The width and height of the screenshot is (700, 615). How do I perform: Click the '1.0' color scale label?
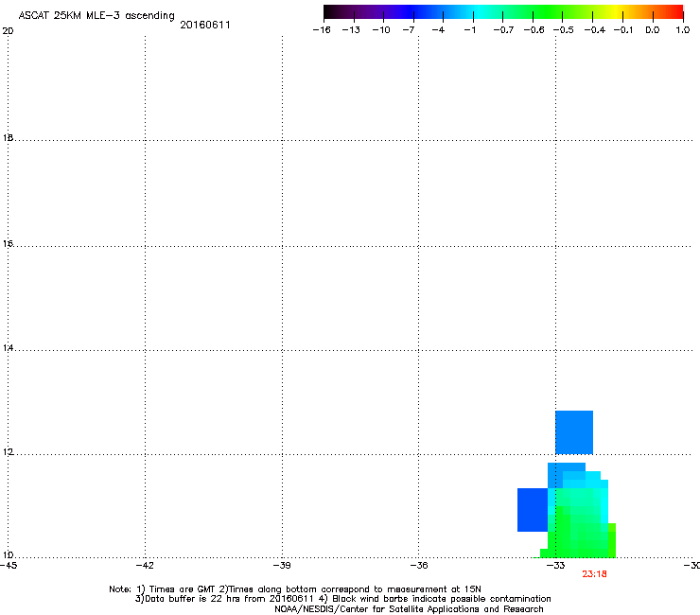[683, 30]
